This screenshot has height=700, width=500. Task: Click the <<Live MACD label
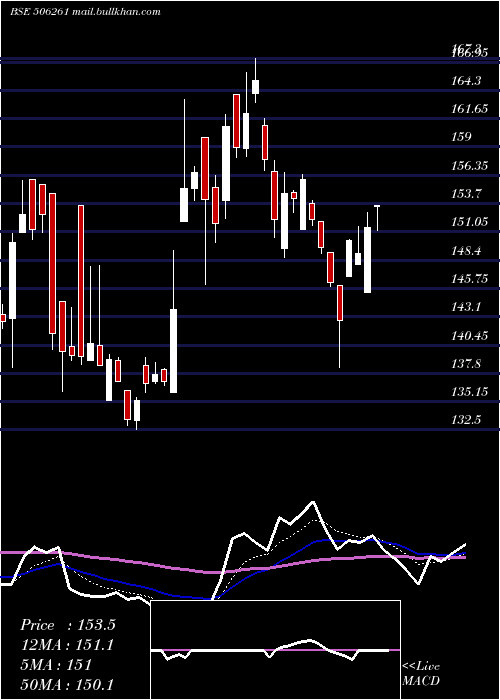tap(421, 674)
